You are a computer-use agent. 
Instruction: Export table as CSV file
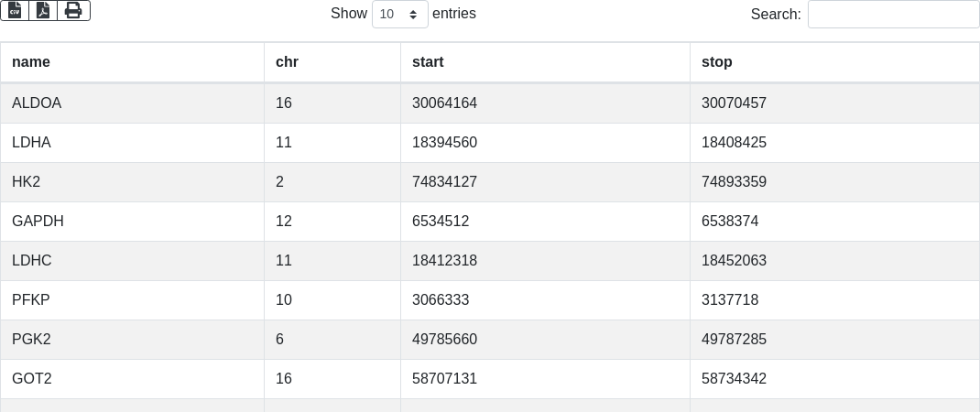pyautogui.click(x=15, y=11)
